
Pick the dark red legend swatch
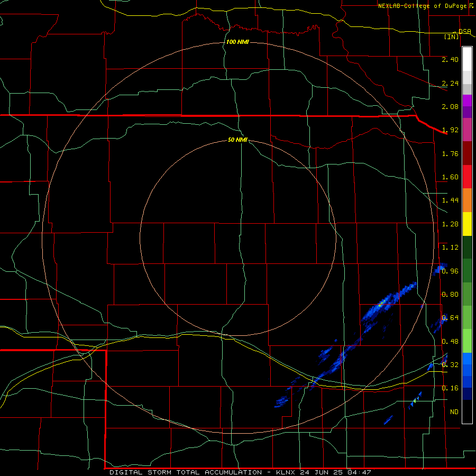(x=467, y=153)
